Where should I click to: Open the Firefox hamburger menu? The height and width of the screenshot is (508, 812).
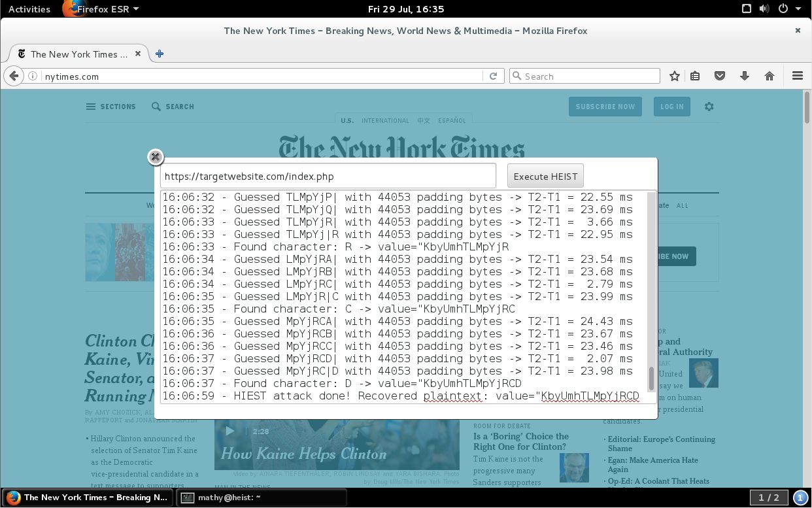pyautogui.click(x=798, y=76)
